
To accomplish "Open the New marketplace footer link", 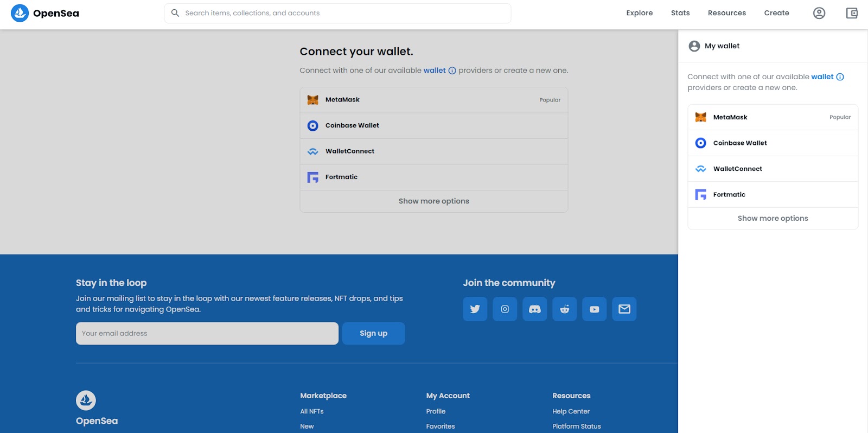I will 307,426.
